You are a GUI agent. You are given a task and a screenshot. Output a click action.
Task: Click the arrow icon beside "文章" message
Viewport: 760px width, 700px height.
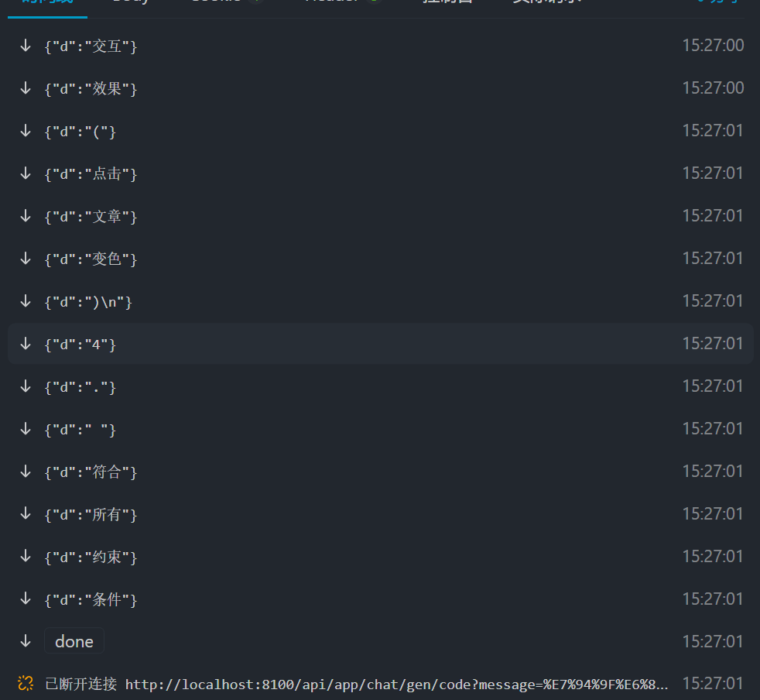26,216
